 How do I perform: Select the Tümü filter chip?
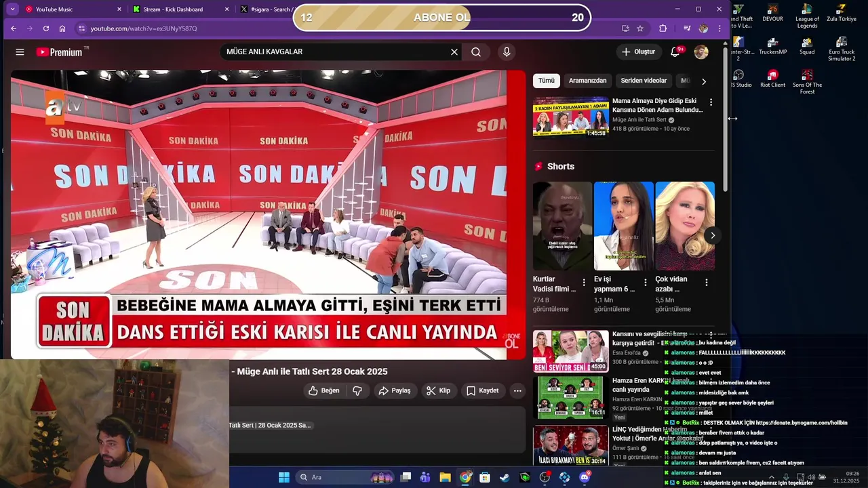(x=547, y=81)
